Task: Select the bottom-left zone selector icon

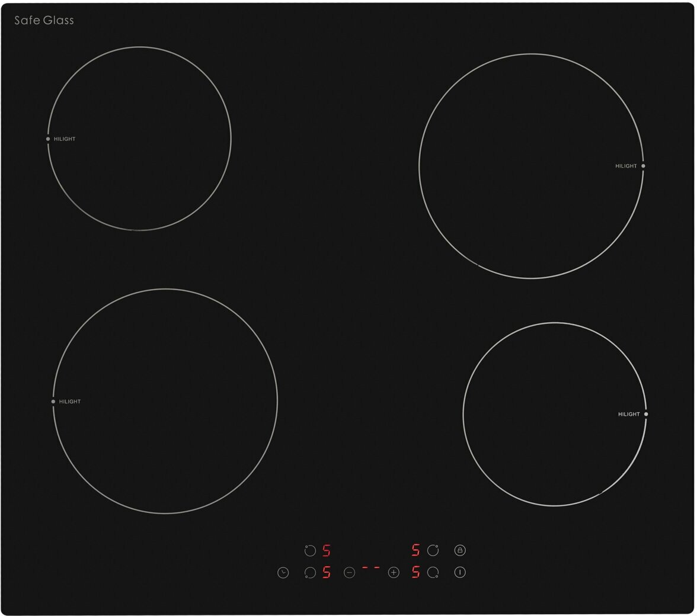Action: [310, 573]
